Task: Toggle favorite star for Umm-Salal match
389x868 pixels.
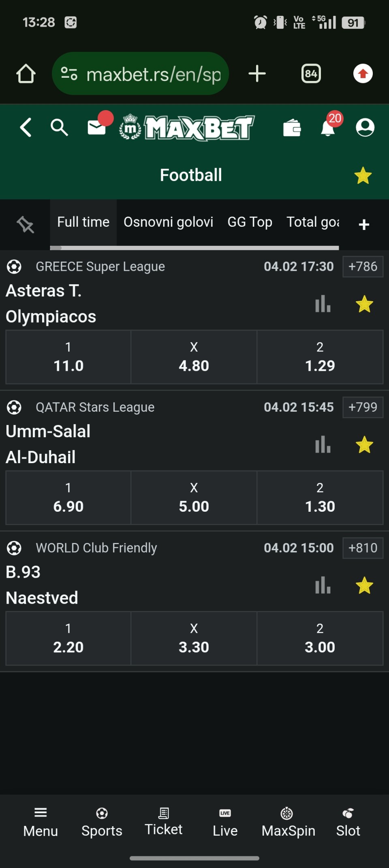Action: (364, 445)
